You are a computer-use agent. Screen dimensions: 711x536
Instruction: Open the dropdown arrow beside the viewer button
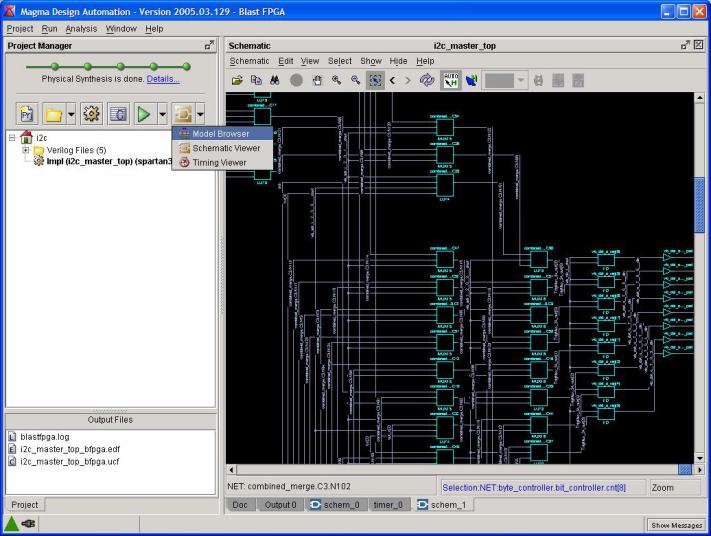tap(200, 114)
